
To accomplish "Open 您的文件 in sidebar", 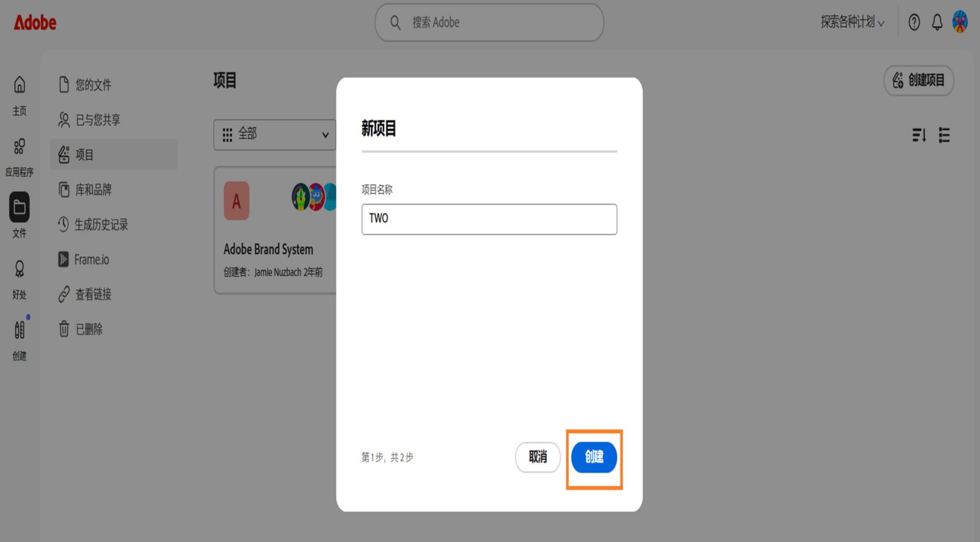I will (114, 84).
